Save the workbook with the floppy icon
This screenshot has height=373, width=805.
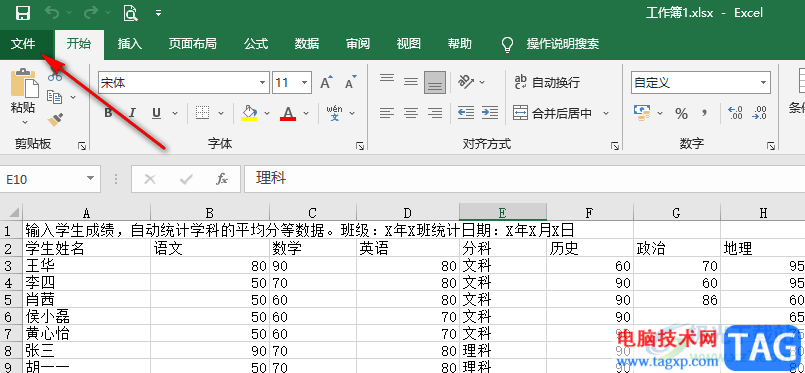pyautogui.click(x=23, y=13)
